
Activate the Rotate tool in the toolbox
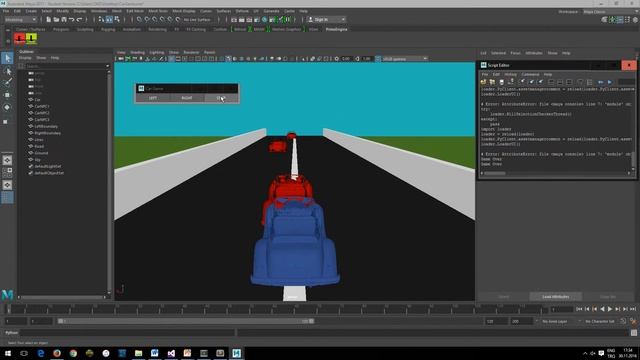tap(7, 107)
